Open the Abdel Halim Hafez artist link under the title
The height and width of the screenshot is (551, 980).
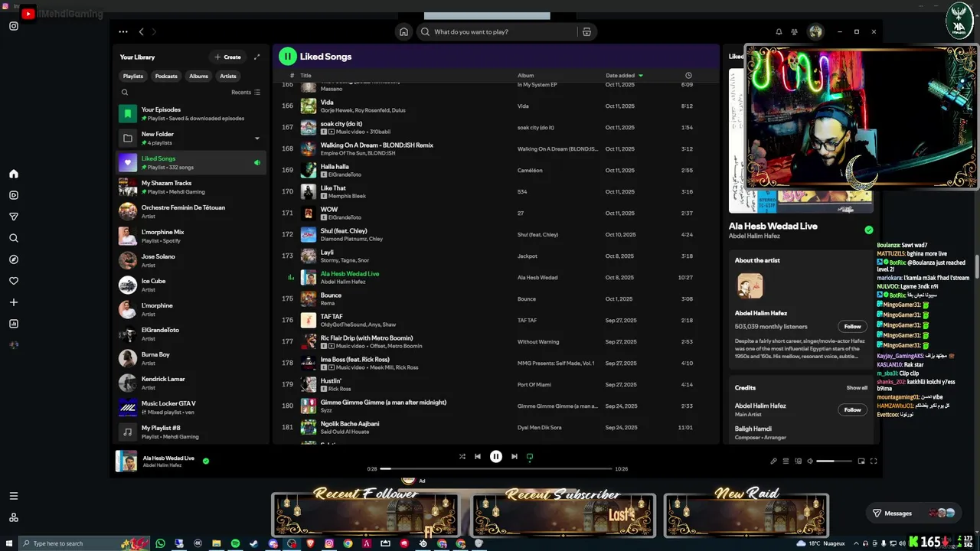pos(754,236)
